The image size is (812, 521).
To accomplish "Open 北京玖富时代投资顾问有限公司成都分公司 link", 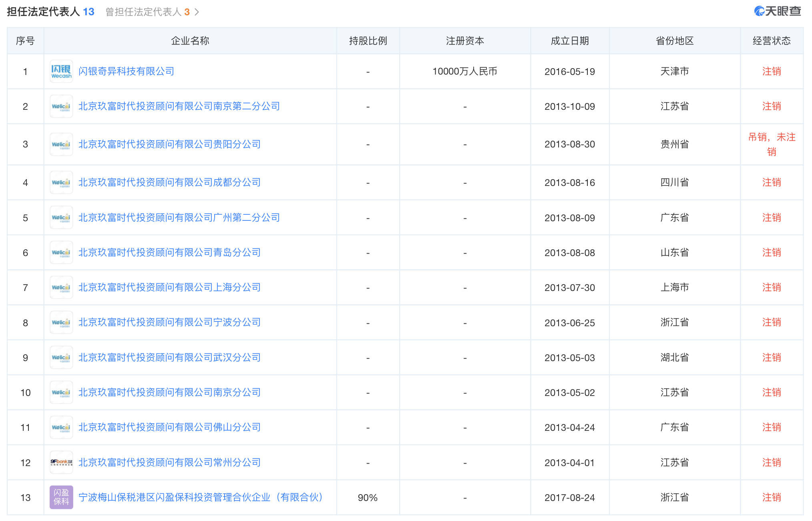I will click(169, 182).
